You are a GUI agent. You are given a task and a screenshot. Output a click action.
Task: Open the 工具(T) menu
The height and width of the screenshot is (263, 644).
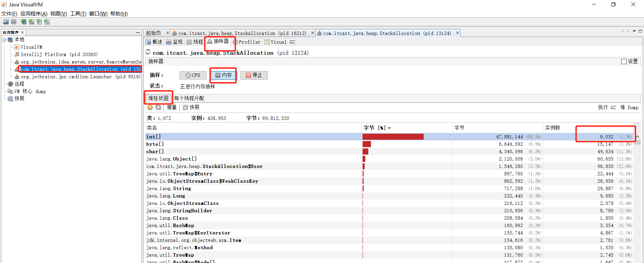pyautogui.click(x=78, y=14)
